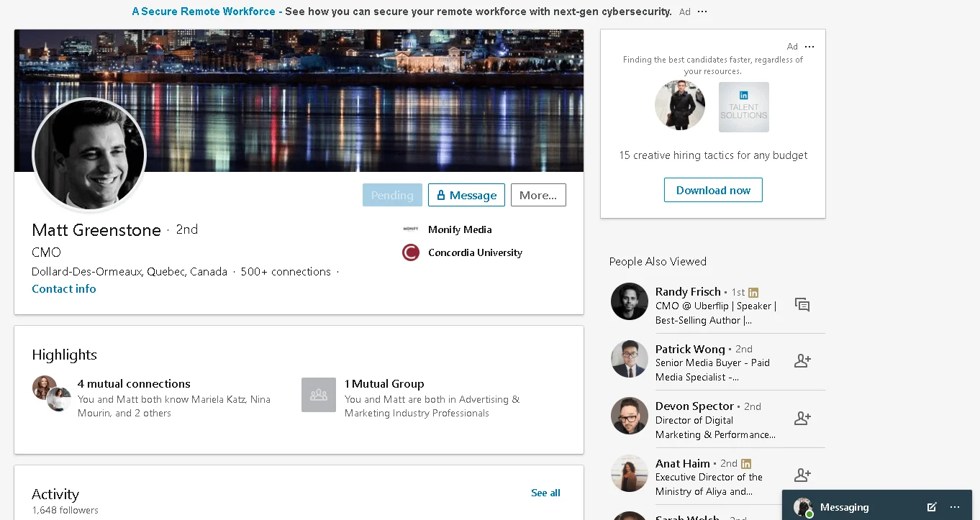See all activity link
This screenshot has width=980, height=520.
click(545, 493)
